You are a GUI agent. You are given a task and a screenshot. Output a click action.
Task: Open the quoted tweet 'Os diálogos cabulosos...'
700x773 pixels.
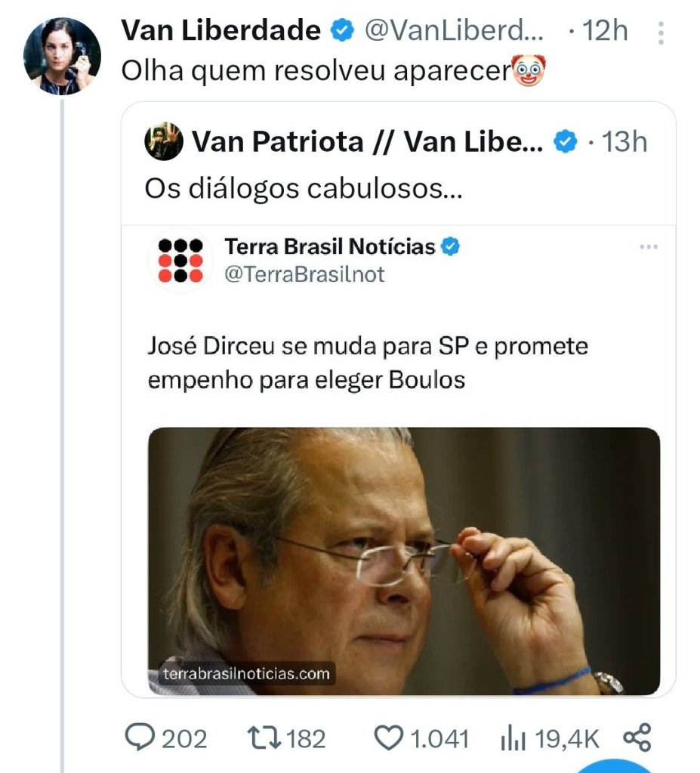(303, 188)
